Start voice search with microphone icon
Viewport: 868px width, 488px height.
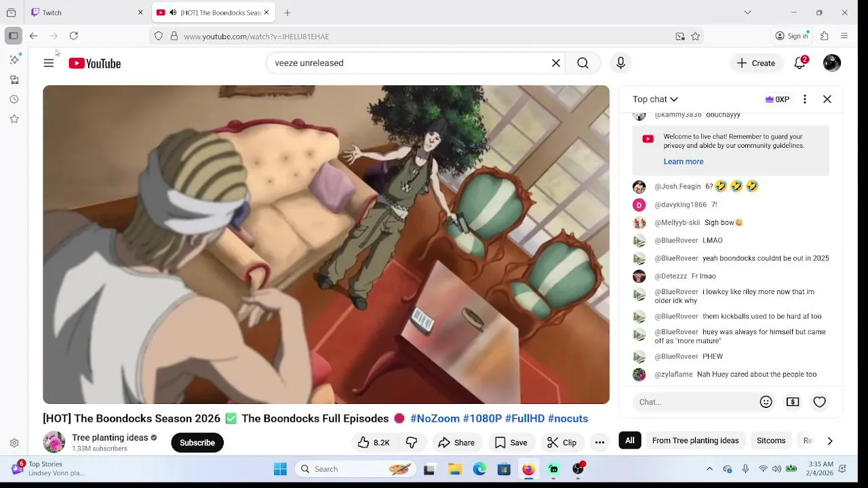(x=620, y=63)
